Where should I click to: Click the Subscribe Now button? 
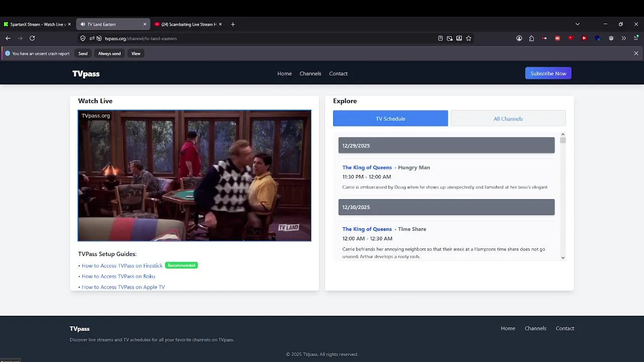(x=548, y=73)
